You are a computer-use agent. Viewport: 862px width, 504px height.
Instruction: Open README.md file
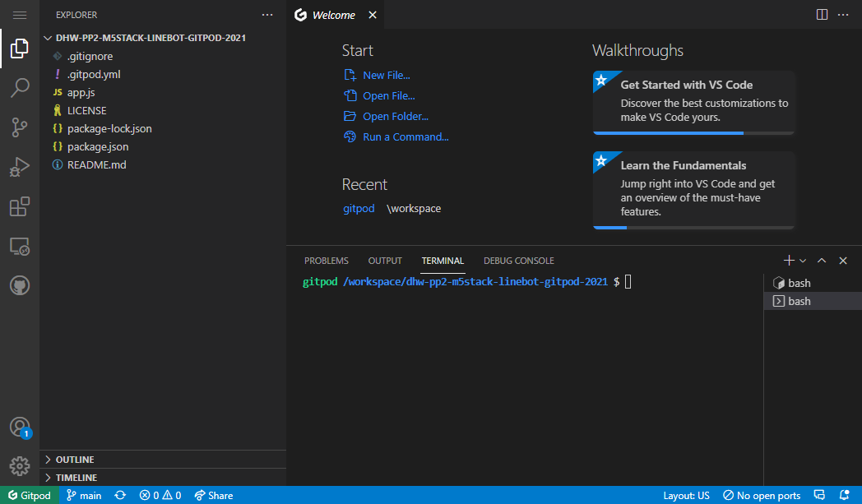click(163, 165)
